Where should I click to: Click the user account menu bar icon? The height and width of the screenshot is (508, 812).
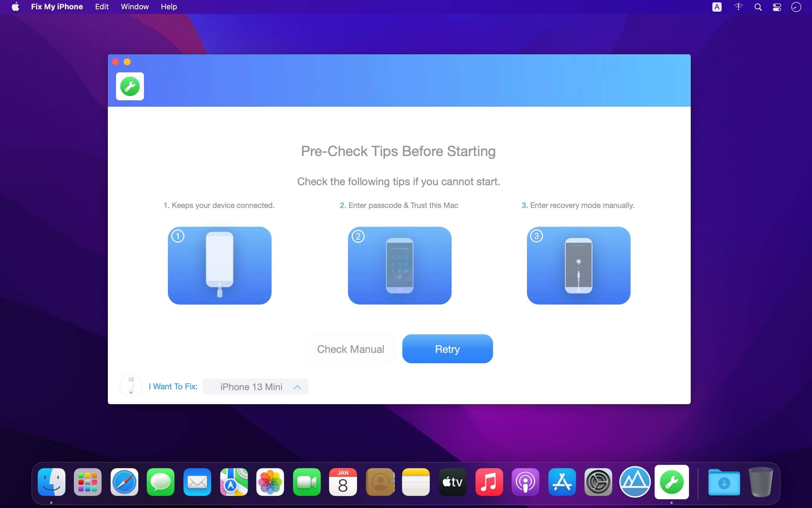[x=796, y=7]
